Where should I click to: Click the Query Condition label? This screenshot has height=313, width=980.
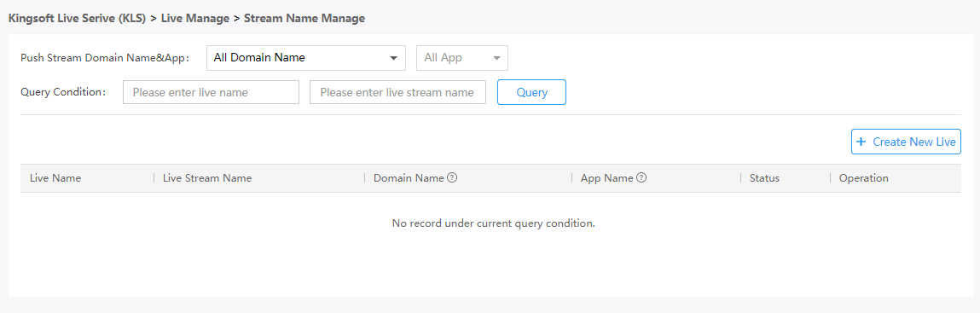point(63,92)
